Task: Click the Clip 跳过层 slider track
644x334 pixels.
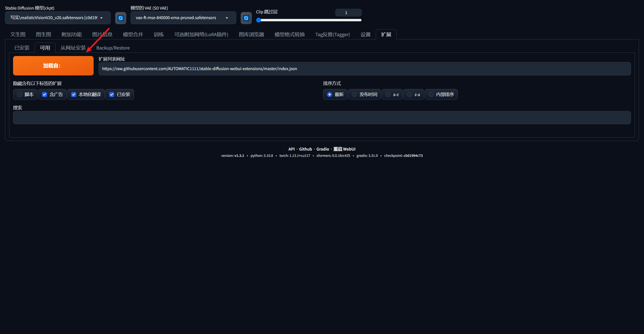Action: tap(309, 20)
